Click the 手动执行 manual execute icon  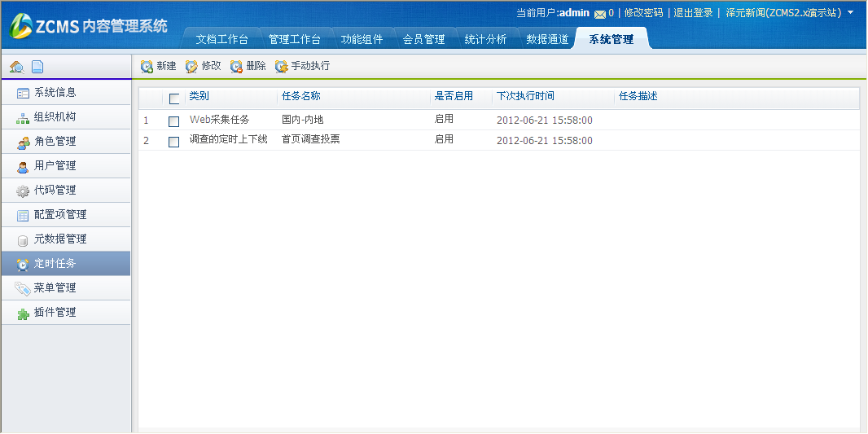282,67
